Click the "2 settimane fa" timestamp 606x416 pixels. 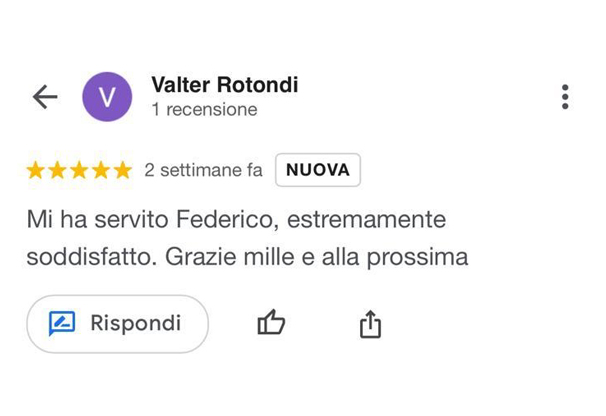(x=203, y=170)
